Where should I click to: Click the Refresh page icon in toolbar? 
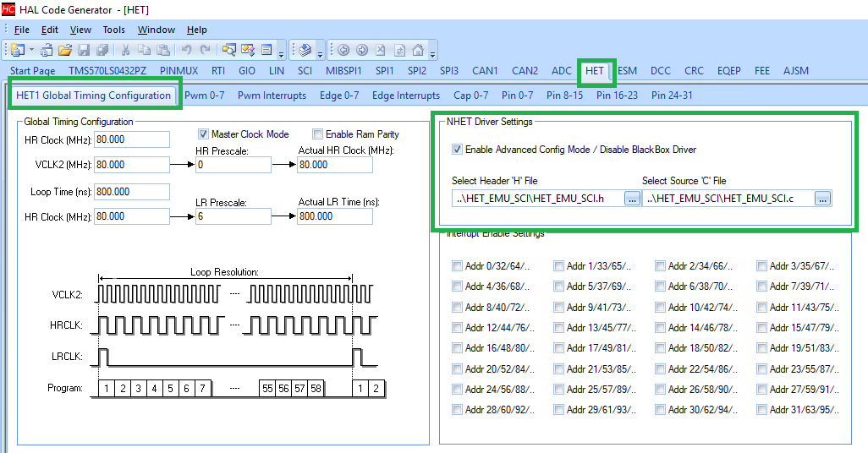(x=399, y=51)
